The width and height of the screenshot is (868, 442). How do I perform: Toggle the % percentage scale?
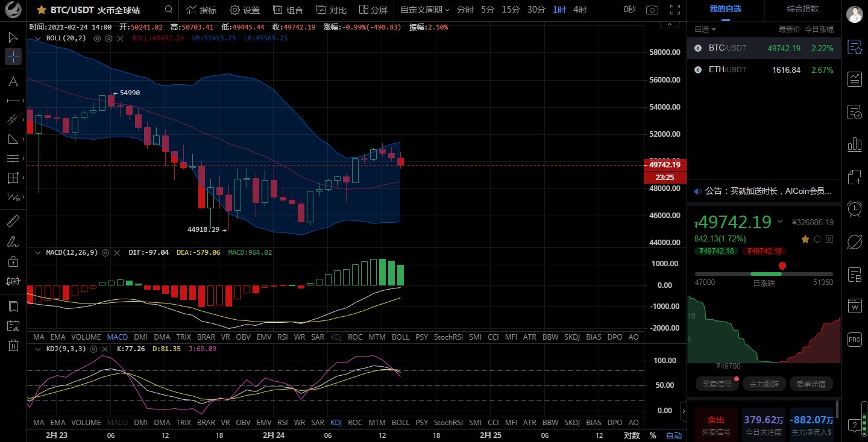(x=653, y=435)
